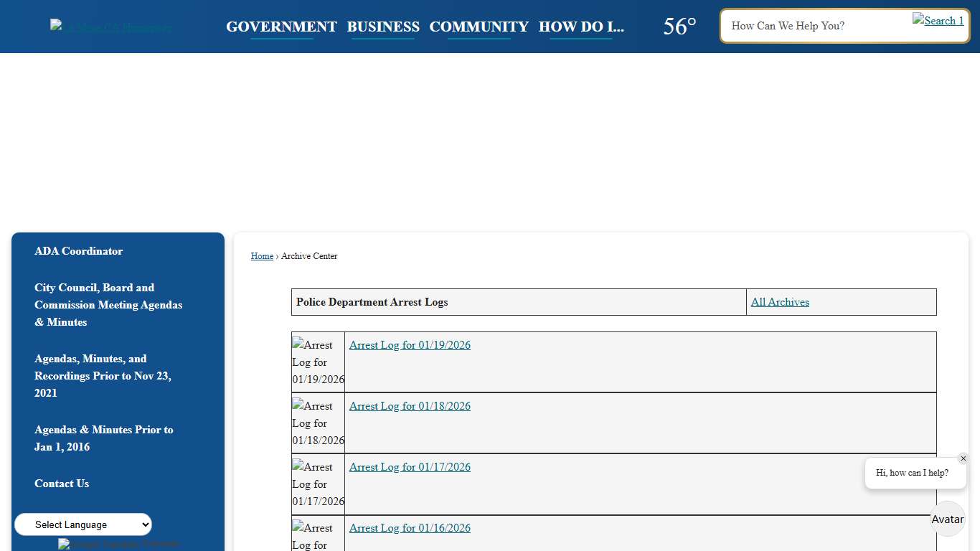980x551 pixels.
Task: Dismiss the 'Hi, how can I help?' chat bubble
Action: 963,458
